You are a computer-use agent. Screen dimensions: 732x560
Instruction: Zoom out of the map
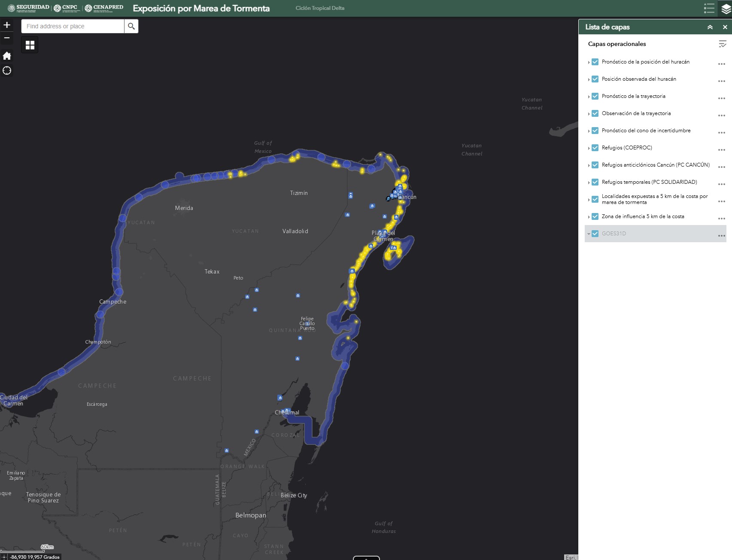(x=7, y=38)
